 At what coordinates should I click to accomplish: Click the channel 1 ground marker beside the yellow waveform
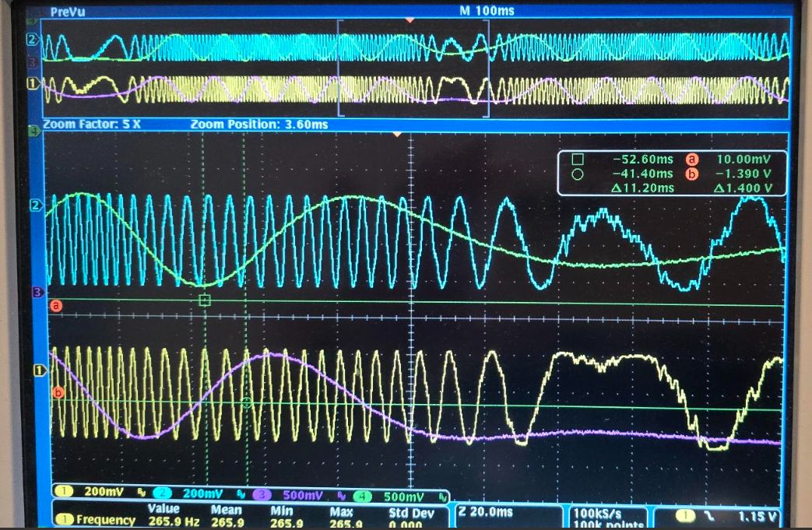[x=34, y=370]
